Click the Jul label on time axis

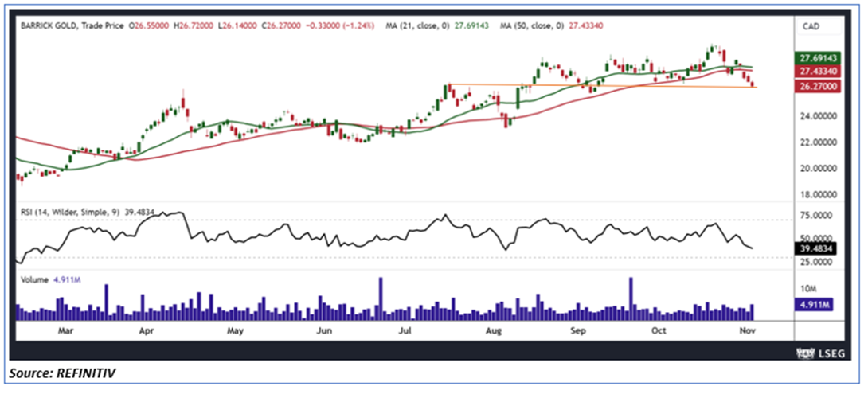[405, 331]
